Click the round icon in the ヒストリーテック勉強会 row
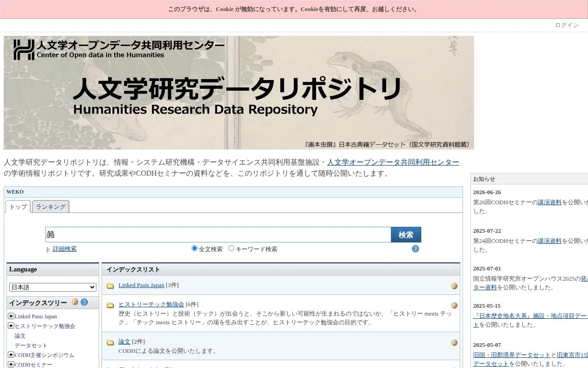 (x=454, y=305)
